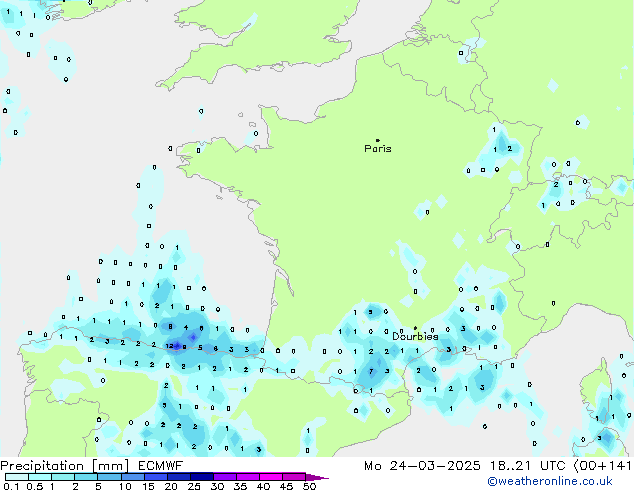The width and height of the screenshot is (634, 490).
Task: Click the legend label '35'
Action: pyautogui.click(x=240, y=486)
